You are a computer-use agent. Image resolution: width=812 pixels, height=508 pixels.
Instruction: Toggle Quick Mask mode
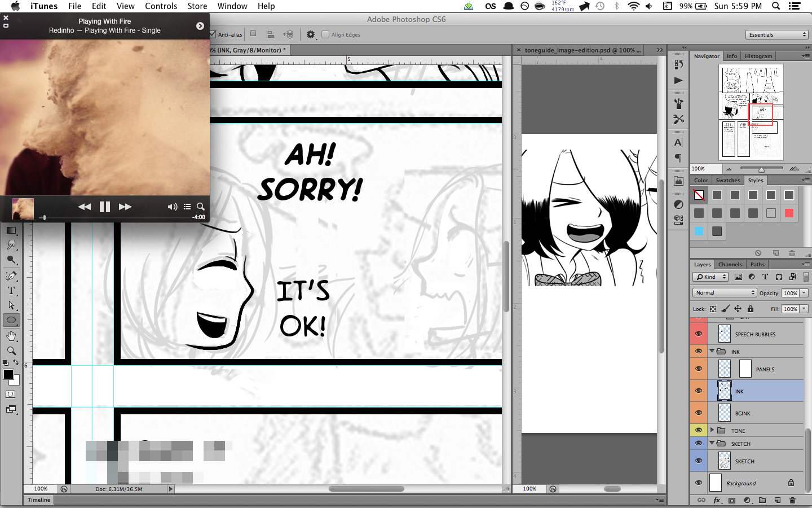pyautogui.click(x=11, y=395)
